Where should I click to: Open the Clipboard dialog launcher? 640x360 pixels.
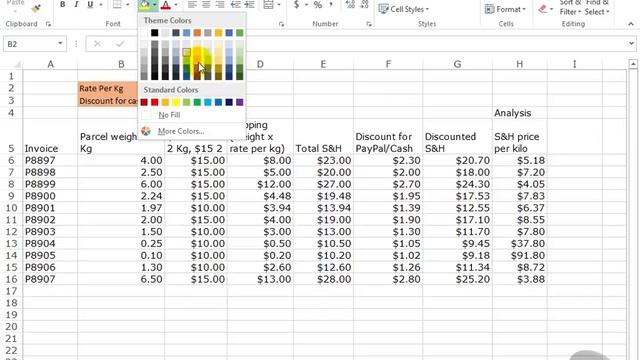click(49, 24)
